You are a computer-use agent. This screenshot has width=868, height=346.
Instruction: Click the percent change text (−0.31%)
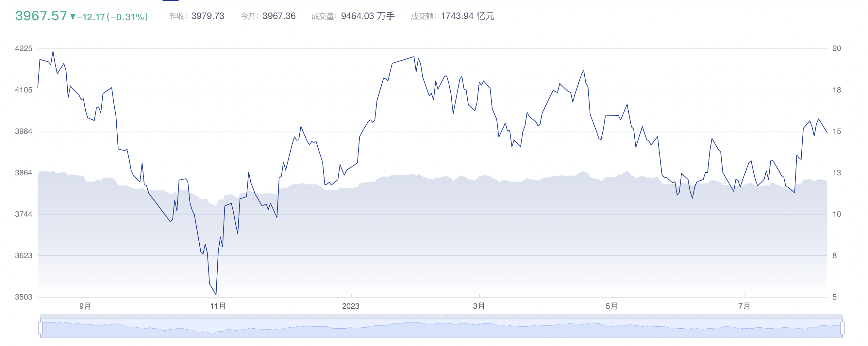point(127,17)
